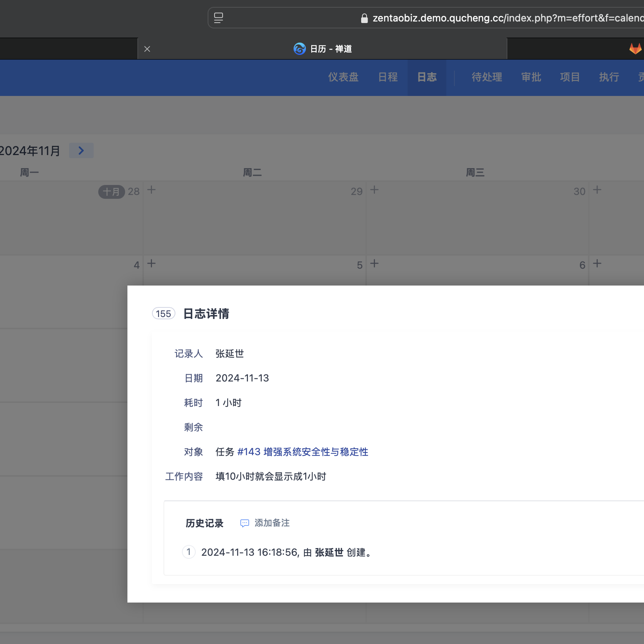Click the site settings icon in address bar
644x644 pixels.
pos(219,18)
